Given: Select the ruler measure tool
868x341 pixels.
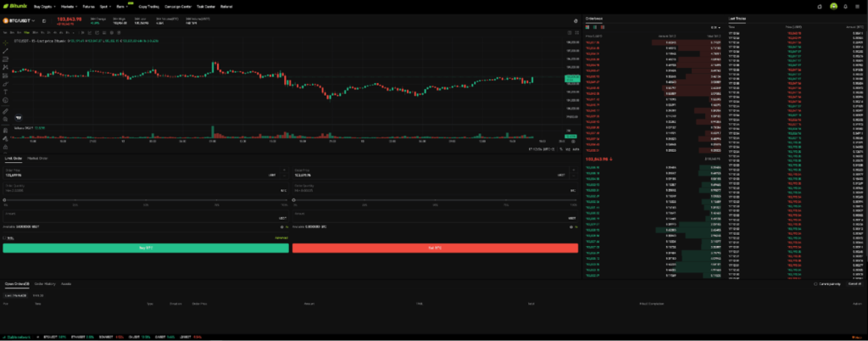Looking at the screenshot, I should click(x=6, y=111).
